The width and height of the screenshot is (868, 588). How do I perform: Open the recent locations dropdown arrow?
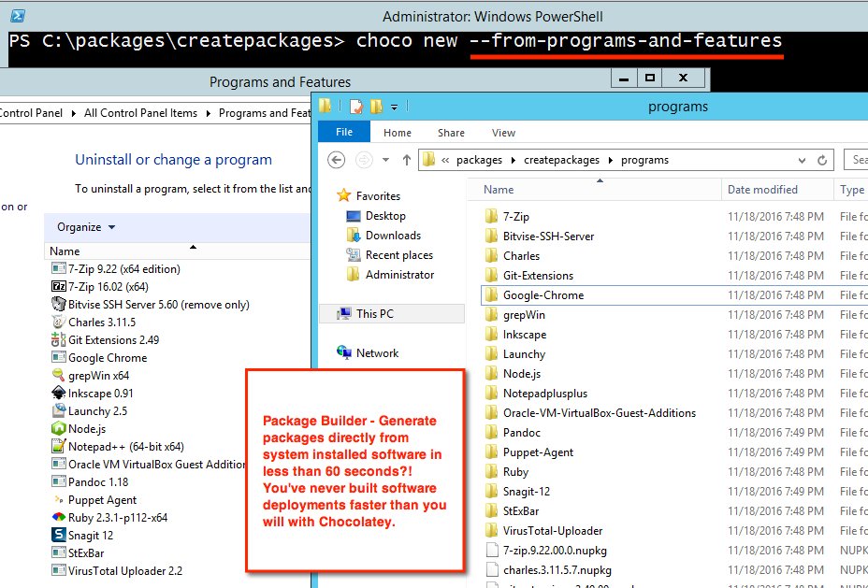[x=386, y=161]
